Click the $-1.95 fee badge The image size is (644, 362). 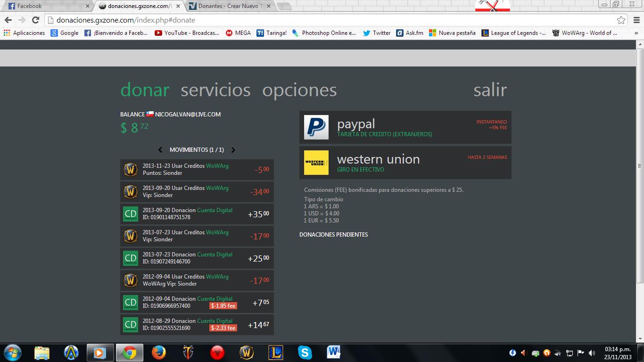click(x=223, y=306)
